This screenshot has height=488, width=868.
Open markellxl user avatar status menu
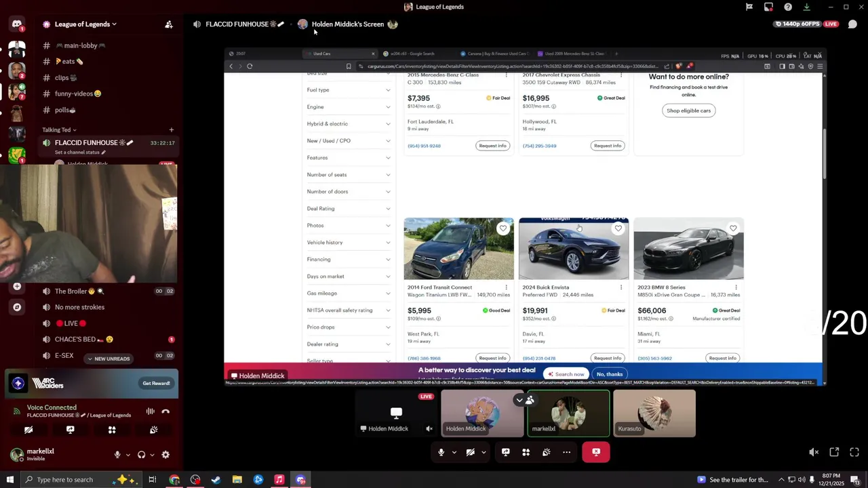16,455
